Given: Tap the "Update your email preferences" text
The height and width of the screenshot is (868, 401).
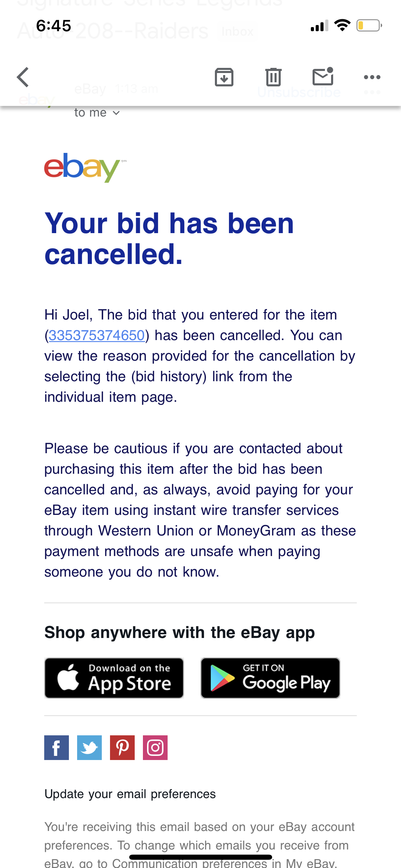Looking at the screenshot, I should click(x=130, y=794).
